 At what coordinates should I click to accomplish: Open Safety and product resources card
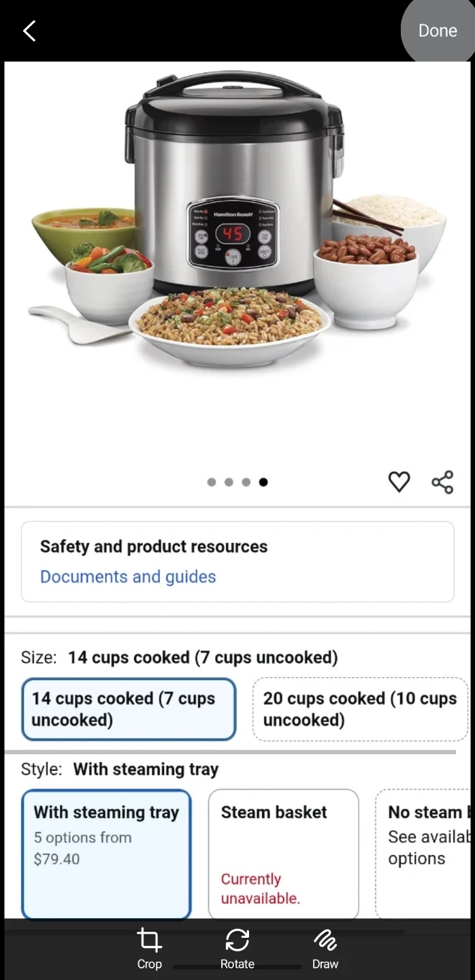coord(237,561)
